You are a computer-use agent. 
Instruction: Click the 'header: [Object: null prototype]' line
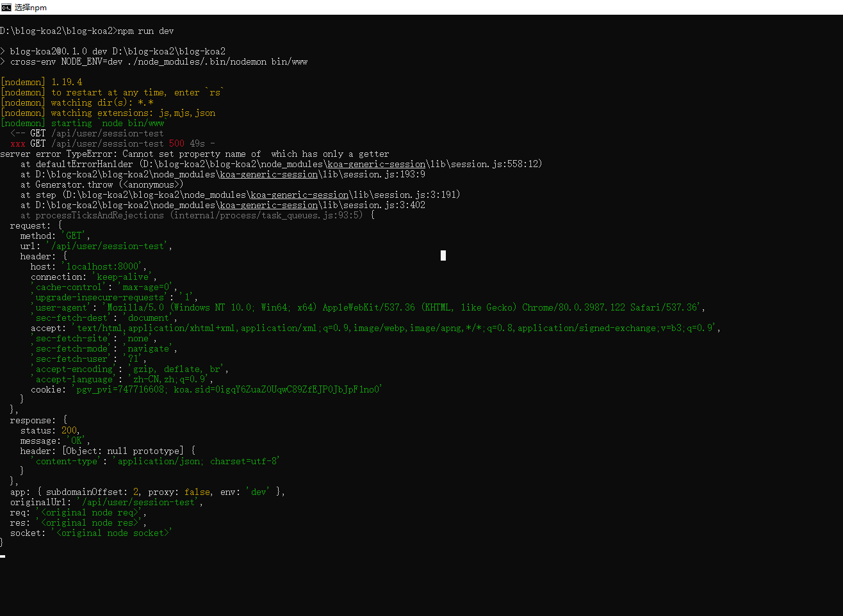pos(108,451)
